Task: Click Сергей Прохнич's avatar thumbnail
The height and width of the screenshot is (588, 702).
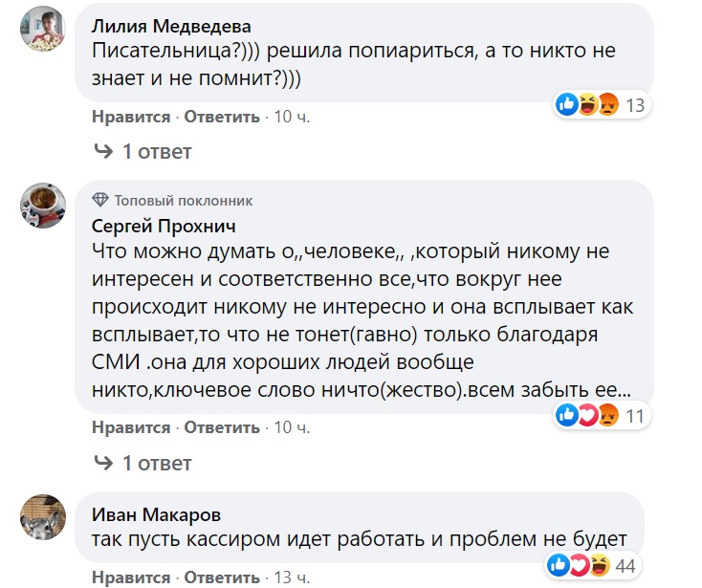Action: coord(43,204)
